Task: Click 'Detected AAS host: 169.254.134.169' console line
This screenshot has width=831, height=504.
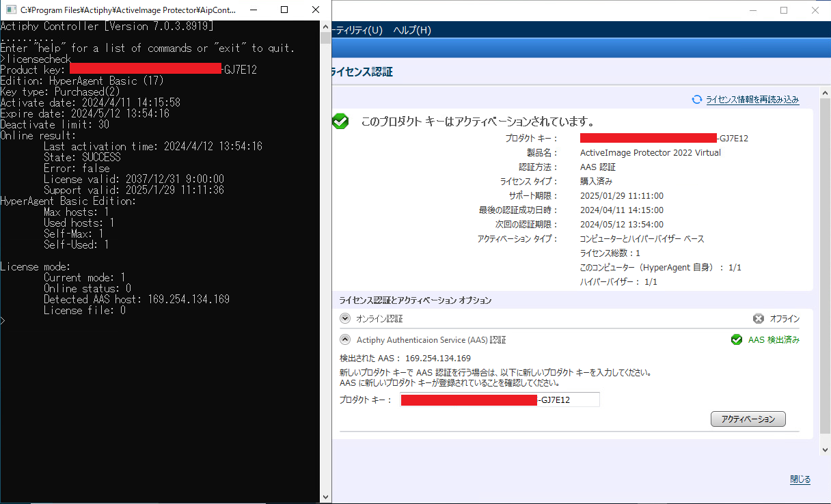Action: click(137, 299)
